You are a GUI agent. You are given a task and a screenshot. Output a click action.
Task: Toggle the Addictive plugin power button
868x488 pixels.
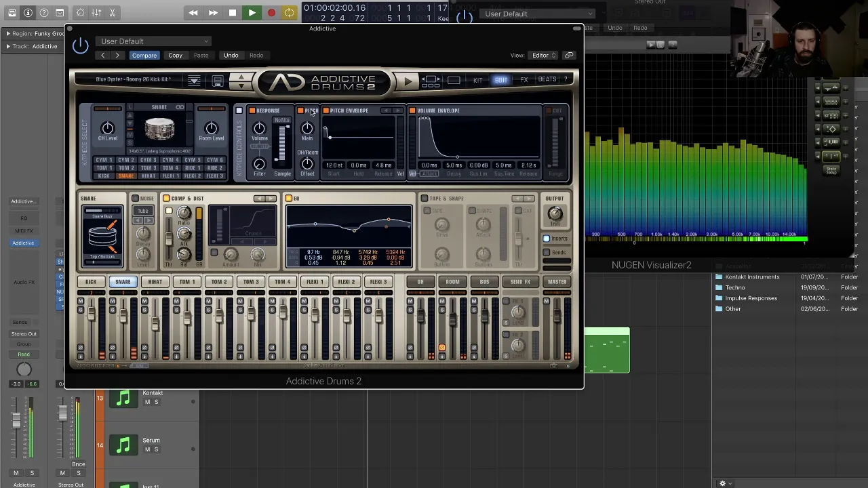[80, 45]
